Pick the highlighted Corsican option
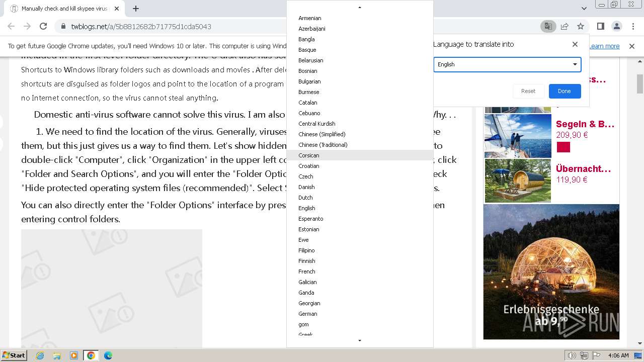 [x=360, y=155]
